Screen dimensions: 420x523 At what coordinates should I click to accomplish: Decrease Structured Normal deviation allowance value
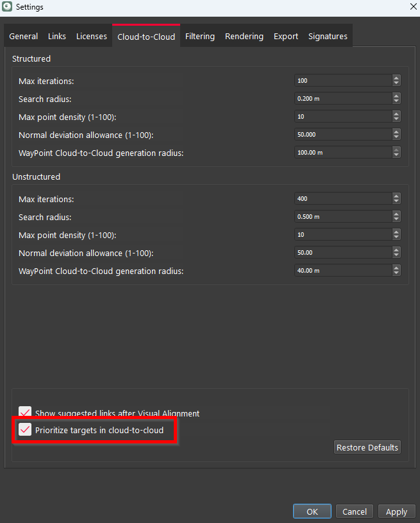point(396,137)
